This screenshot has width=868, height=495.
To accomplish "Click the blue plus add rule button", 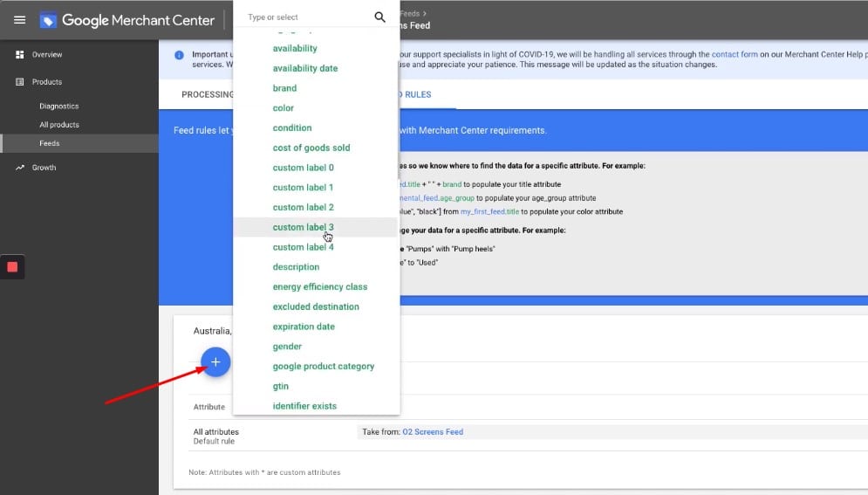I will click(x=215, y=362).
